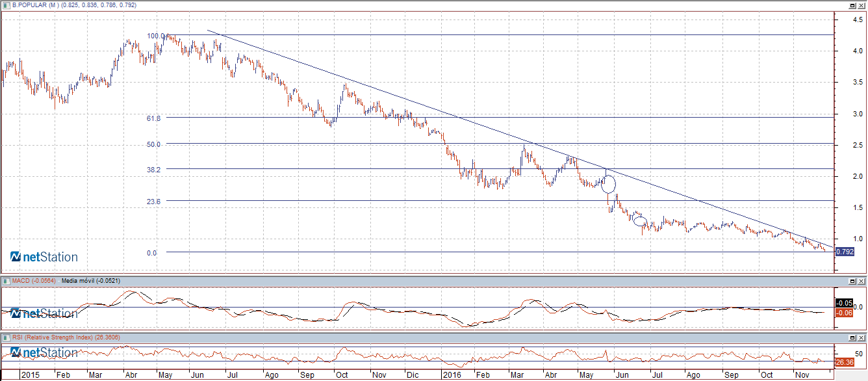The width and height of the screenshot is (868, 381).
Task: Click the Dic label on time axis
Action: click(412, 375)
